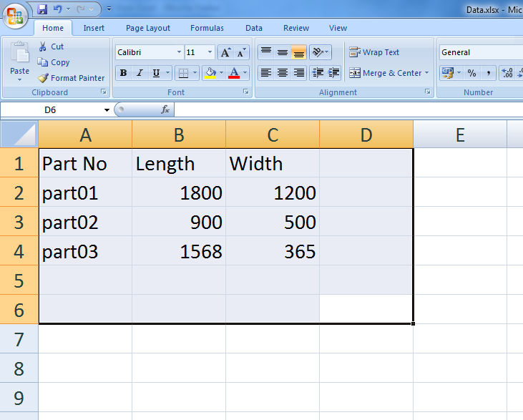Open the Undo history dropdown arrow
The width and height of the screenshot is (523, 420).
(x=68, y=9)
